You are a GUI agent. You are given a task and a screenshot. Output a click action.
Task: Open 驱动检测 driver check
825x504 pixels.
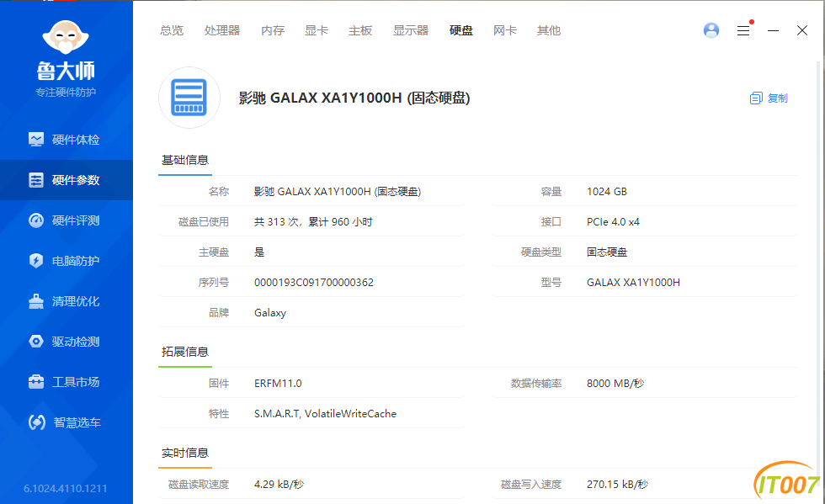point(67,342)
